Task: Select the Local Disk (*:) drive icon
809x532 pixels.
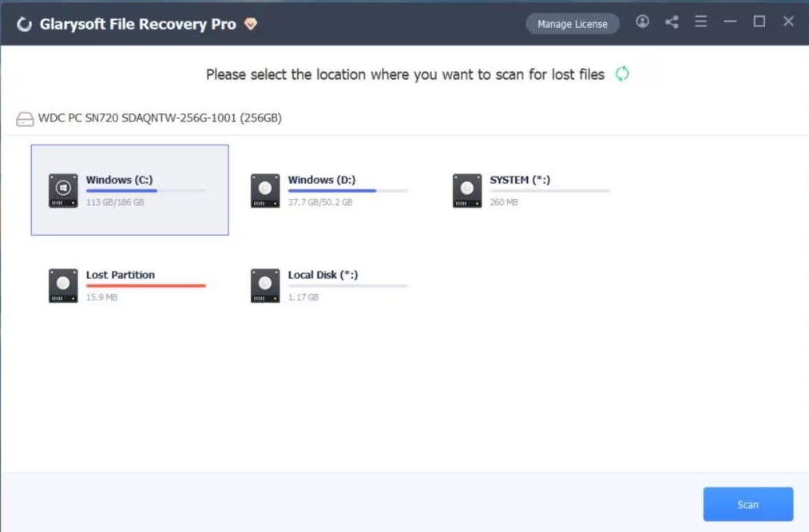Action: (265, 285)
